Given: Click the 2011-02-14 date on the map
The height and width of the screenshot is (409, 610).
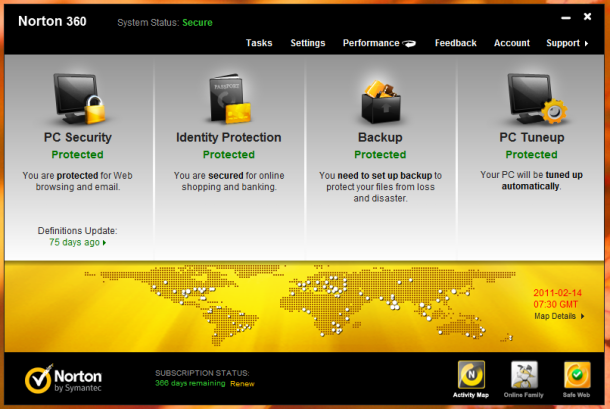Looking at the screenshot, I should (x=557, y=293).
